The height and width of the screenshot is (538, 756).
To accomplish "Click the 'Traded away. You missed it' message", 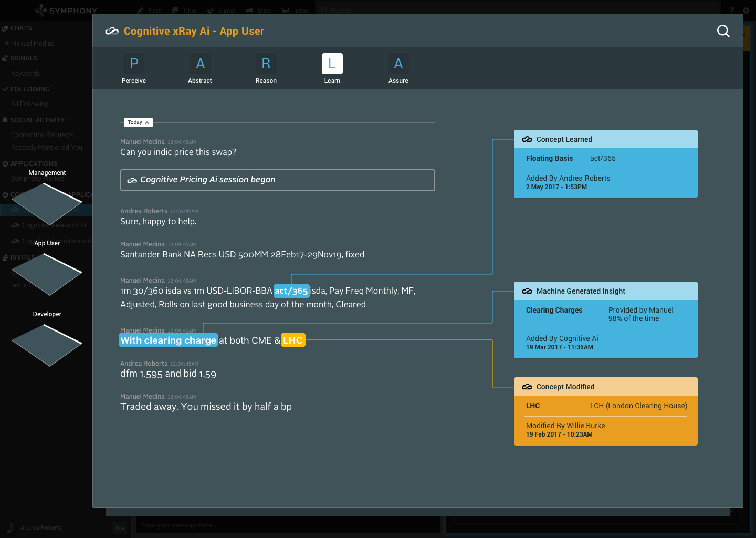I will [x=206, y=406].
